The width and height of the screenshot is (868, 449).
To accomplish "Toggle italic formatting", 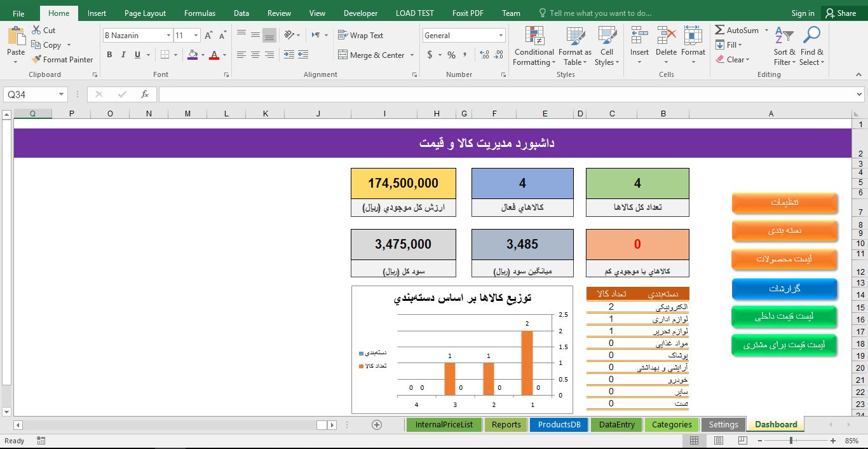I will (x=122, y=55).
